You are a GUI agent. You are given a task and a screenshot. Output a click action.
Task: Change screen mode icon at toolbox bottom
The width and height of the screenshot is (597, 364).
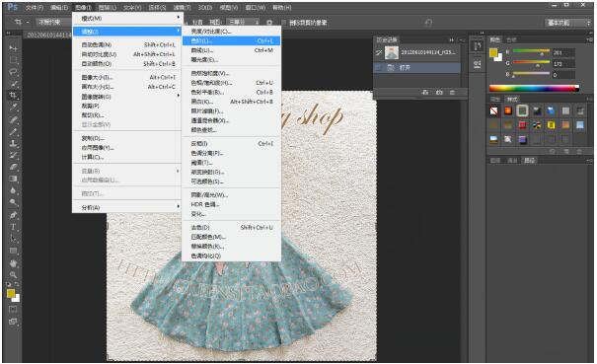pyautogui.click(x=13, y=322)
